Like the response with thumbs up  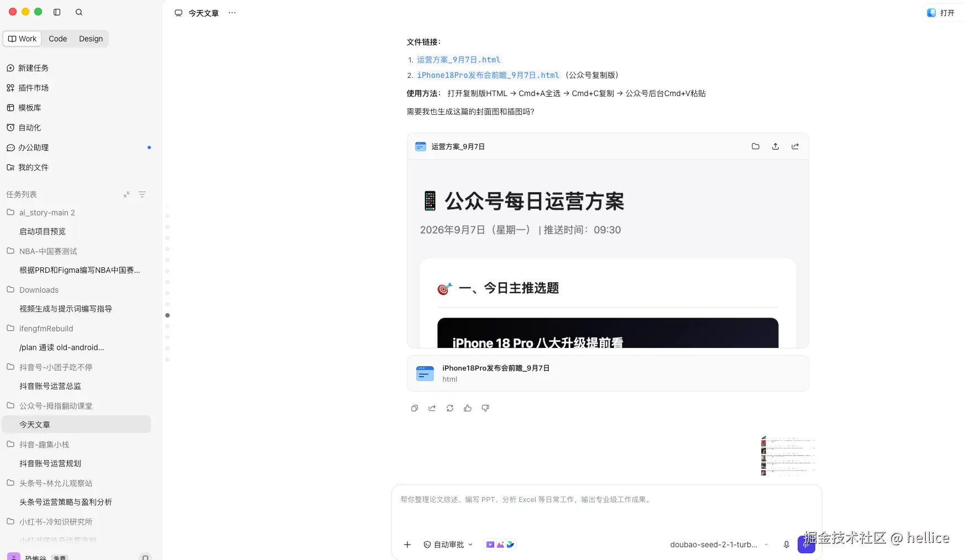[468, 408]
